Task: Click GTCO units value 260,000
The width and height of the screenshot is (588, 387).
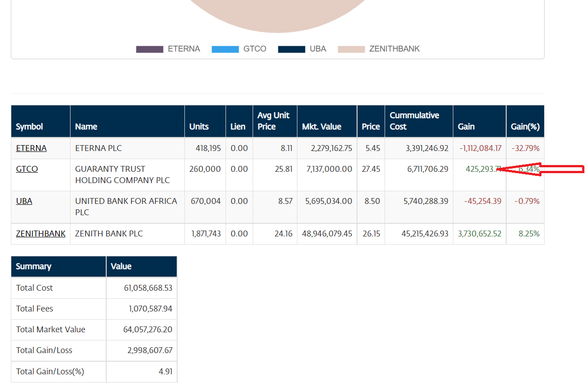Action: [205, 169]
